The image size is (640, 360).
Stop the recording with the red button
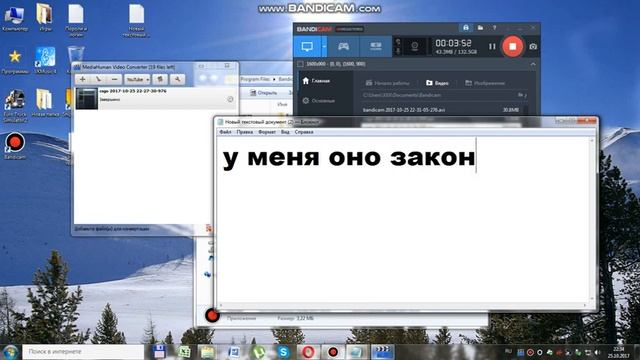(x=513, y=46)
